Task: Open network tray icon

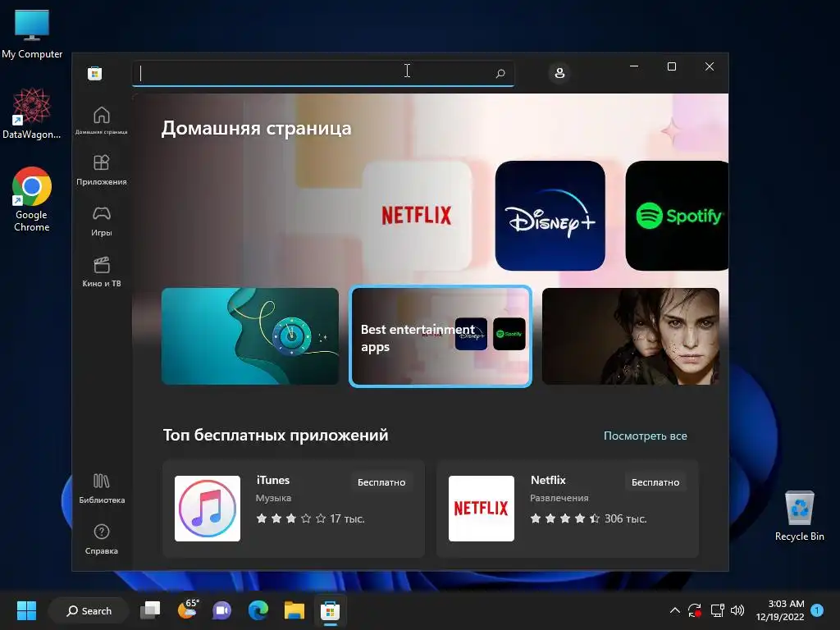Action: pyautogui.click(x=717, y=610)
